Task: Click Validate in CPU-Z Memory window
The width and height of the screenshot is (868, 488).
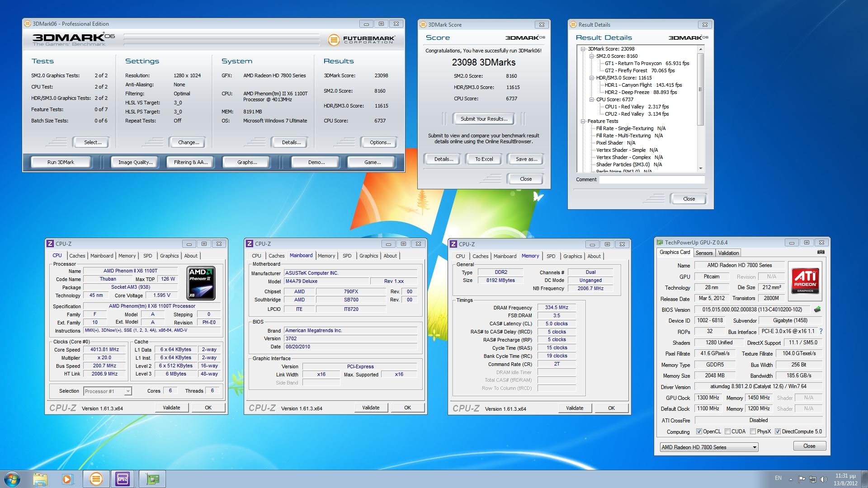Action: click(x=574, y=408)
